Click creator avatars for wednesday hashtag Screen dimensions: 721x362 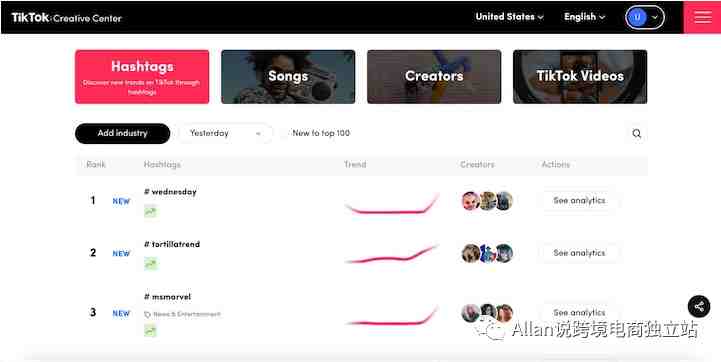(x=487, y=201)
